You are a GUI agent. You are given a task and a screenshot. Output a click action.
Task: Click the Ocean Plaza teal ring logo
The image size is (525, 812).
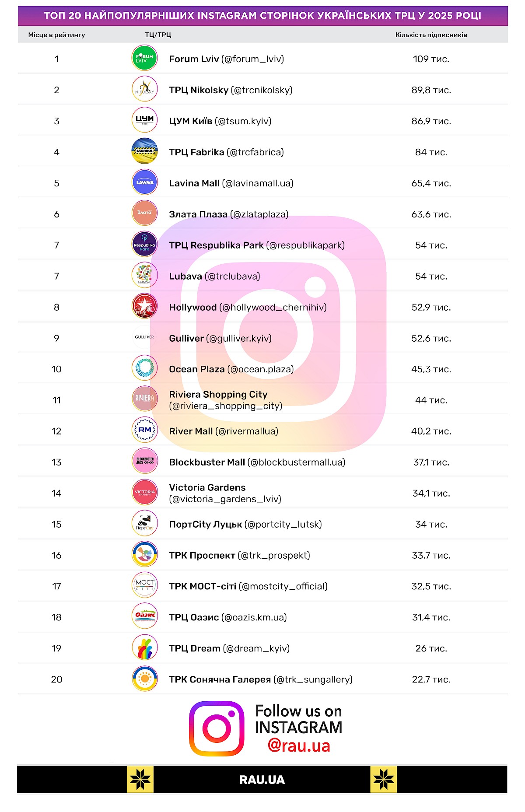tap(144, 368)
